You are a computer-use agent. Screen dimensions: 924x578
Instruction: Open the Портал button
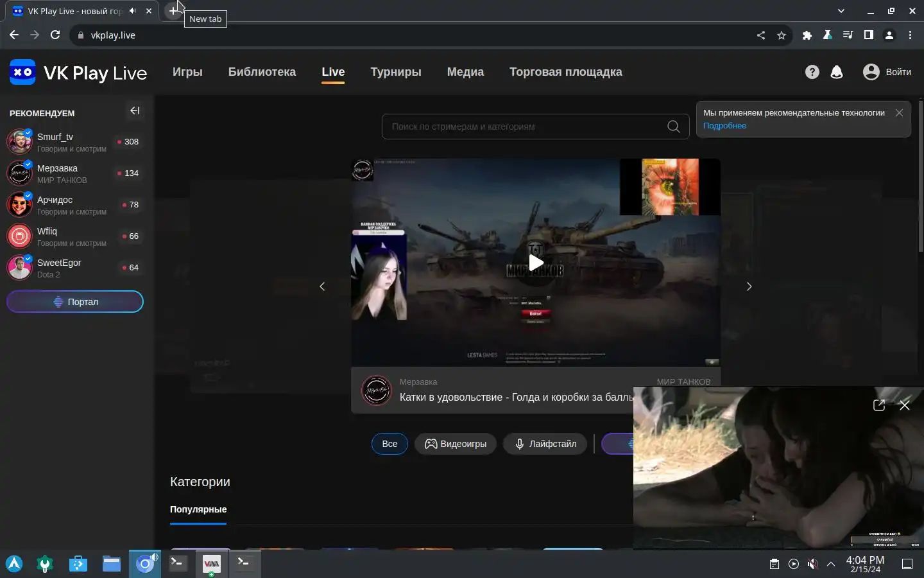point(75,302)
